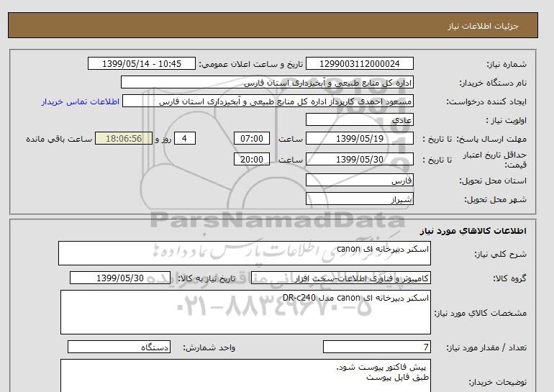Click the price validity time 20:00
The width and height of the screenshot is (554, 392).
click(x=252, y=159)
